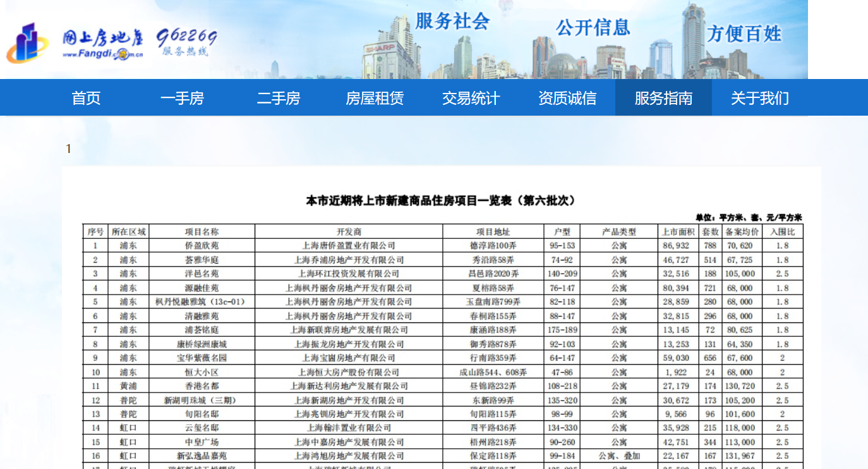Open the 二手房 navigation item

(x=278, y=98)
